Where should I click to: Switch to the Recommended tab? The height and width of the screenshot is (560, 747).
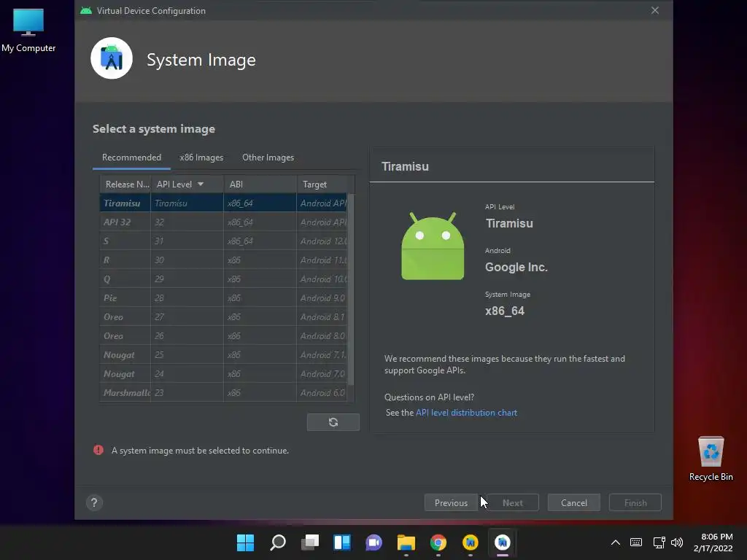131,157
